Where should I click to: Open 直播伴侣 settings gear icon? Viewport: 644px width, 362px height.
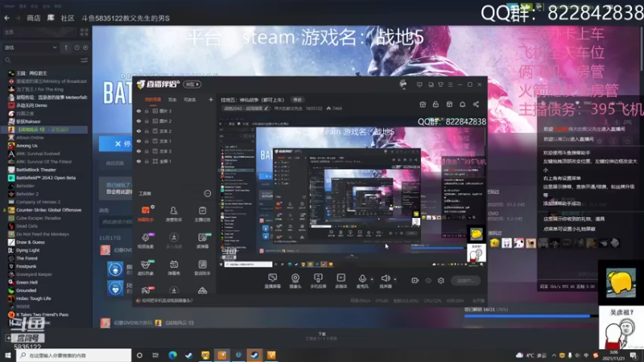pos(440,281)
